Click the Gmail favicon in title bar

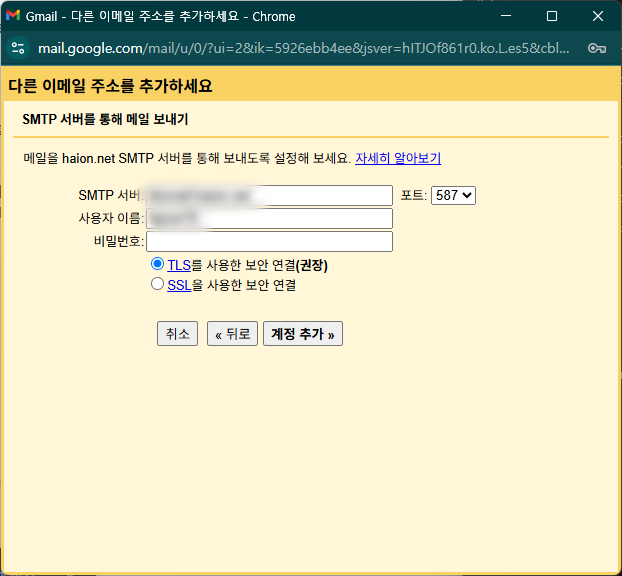[13, 16]
